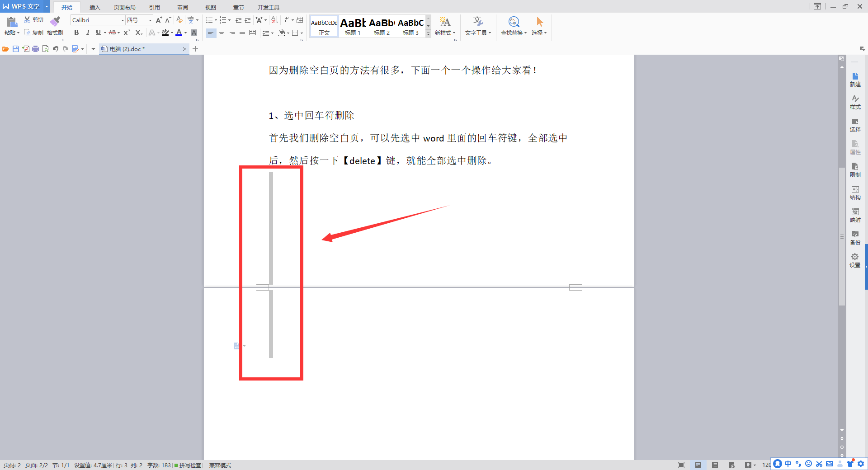
Task: Expand the Paste (粘贴) dropdown arrow
Action: point(18,33)
